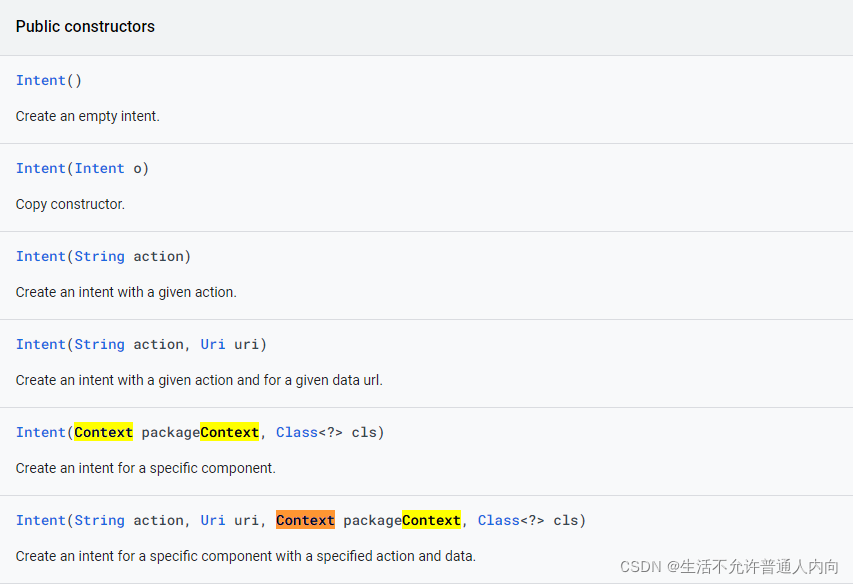Click String type in Intent(String action) row
853x584 pixels.
[x=100, y=257]
